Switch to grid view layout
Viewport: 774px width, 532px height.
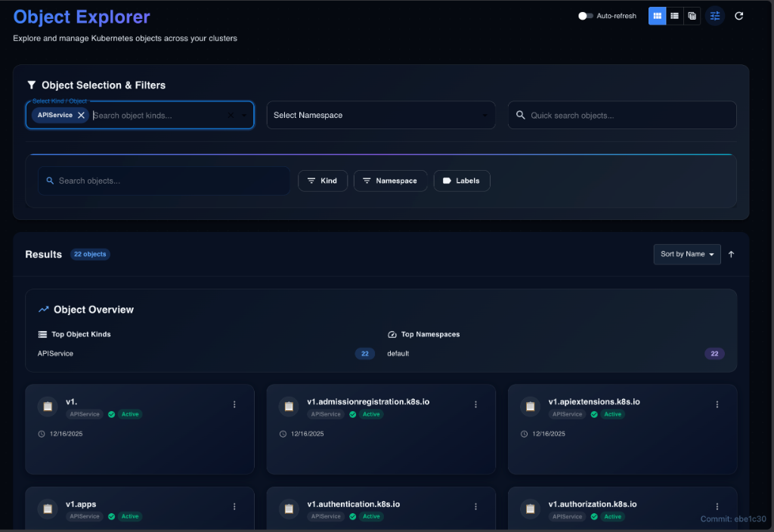[x=657, y=16]
